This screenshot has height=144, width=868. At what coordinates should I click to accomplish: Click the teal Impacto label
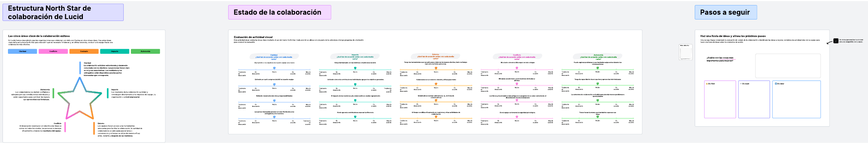click(x=115, y=51)
